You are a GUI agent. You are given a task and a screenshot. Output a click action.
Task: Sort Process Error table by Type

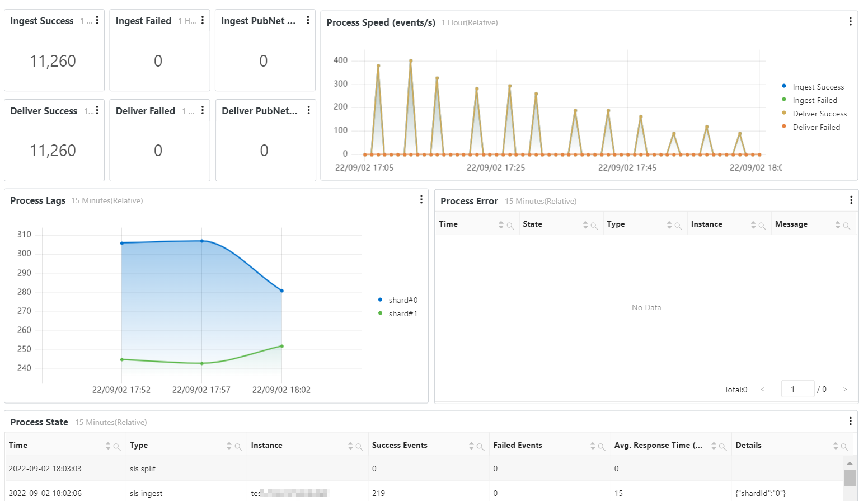pos(669,225)
